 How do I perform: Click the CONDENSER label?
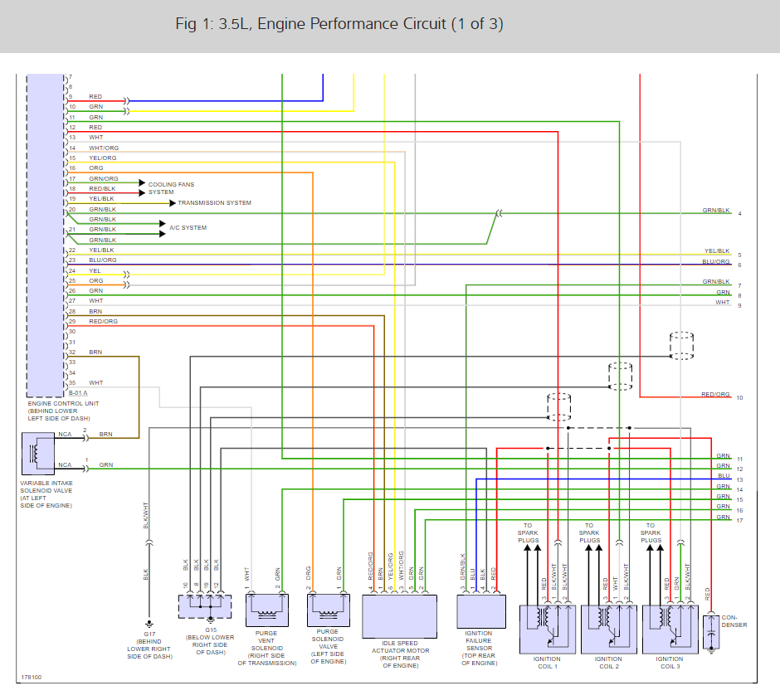coord(734,621)
